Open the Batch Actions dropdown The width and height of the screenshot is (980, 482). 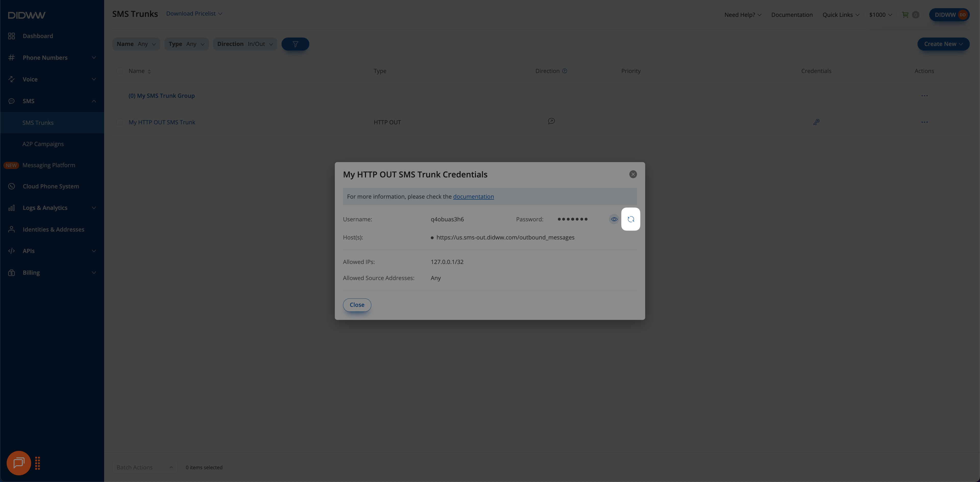pyautogui.click(x=144, y=467)
